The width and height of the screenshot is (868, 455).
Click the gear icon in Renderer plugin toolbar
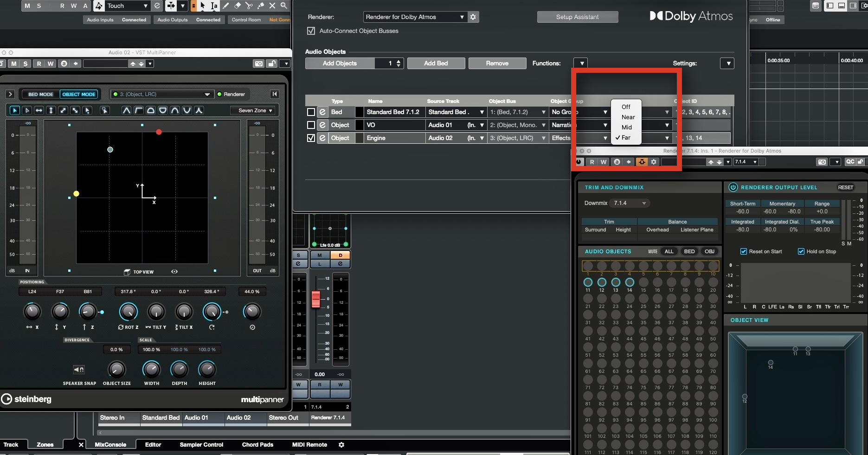[x=654, y=162]
